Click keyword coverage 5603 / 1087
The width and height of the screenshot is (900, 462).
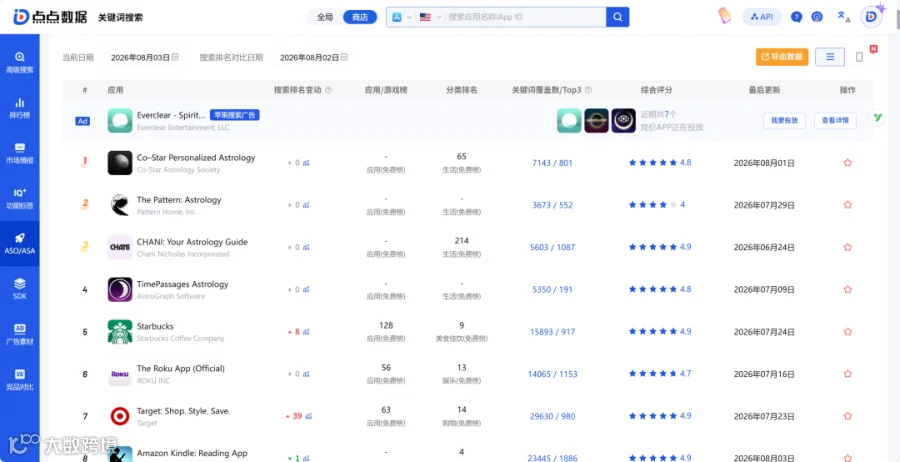(552, 247)
